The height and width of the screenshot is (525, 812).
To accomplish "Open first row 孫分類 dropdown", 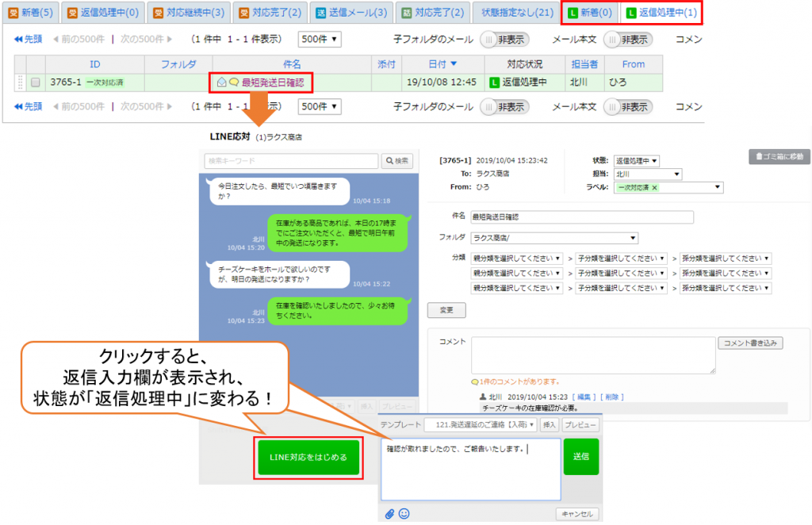I will pos(726,259).
